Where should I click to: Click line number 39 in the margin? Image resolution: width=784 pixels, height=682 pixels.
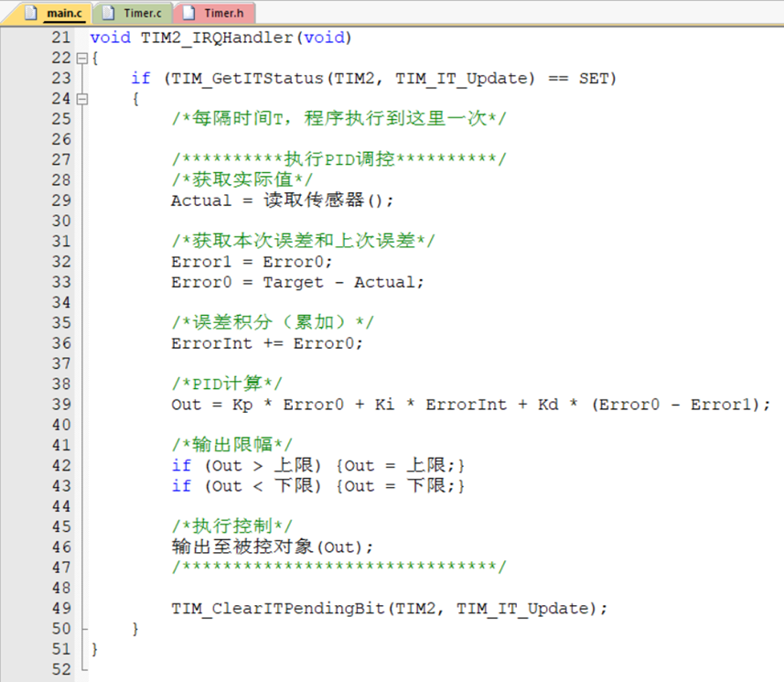click(59, 404)
